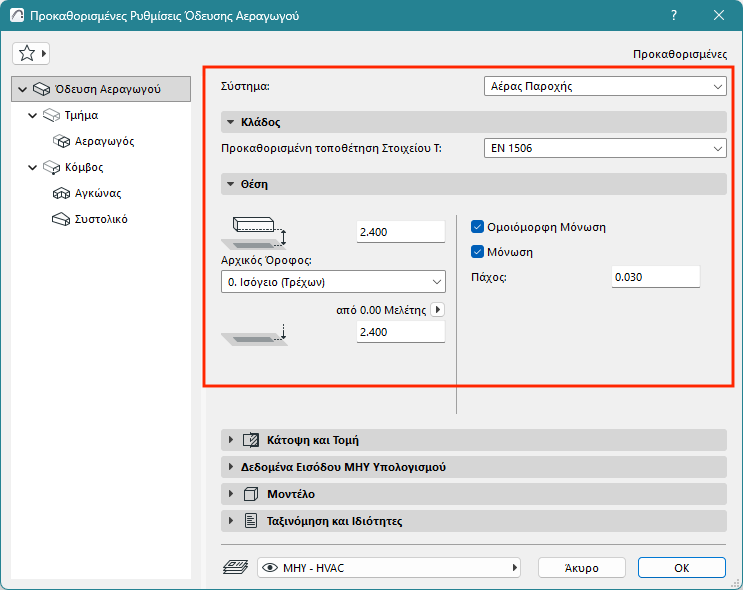Disable the Μόνωση checkbox

(477, 252)
